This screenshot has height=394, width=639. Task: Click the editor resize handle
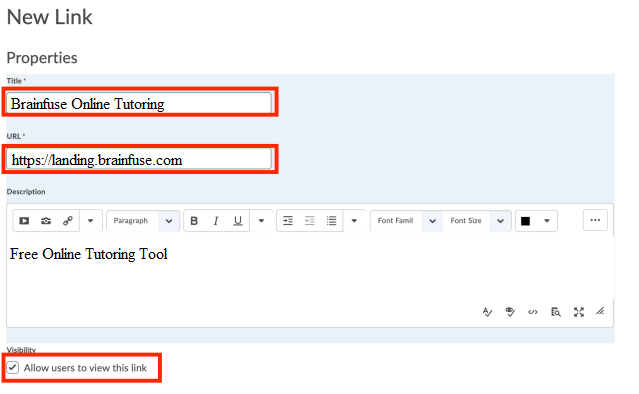click(x=600, y=312)
